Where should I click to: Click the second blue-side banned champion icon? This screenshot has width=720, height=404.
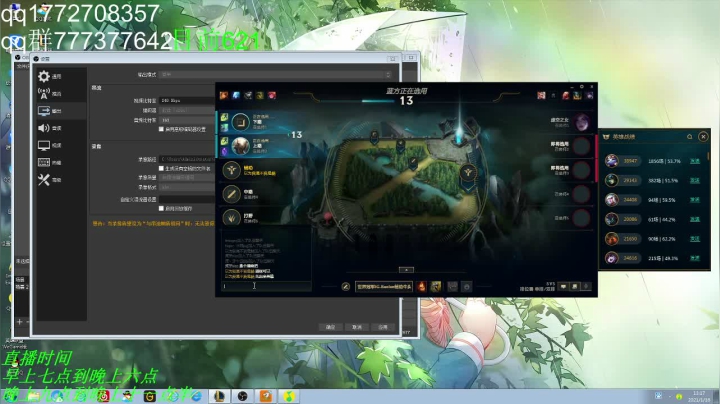tap(236, 95)
